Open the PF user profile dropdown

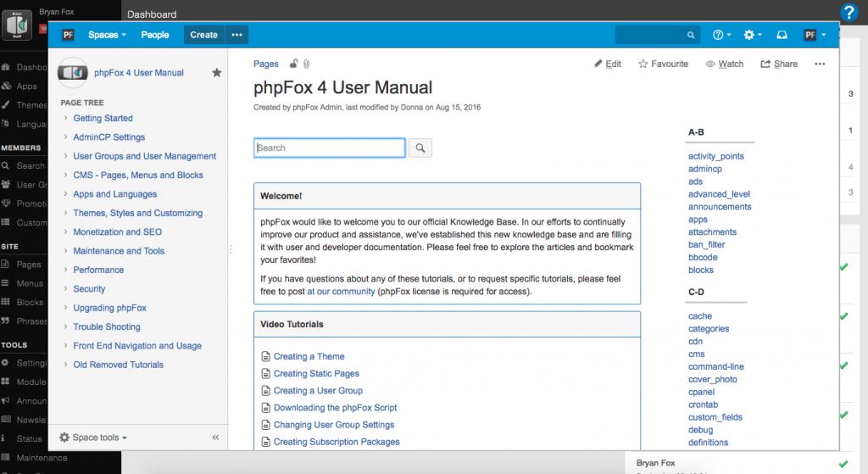tap(815, 35)
